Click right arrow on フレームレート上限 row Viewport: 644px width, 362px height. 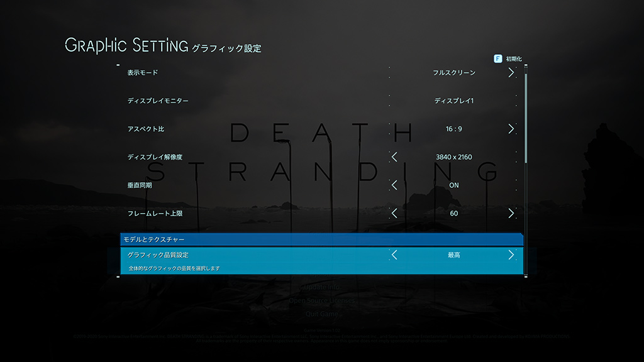coord(511,214)
